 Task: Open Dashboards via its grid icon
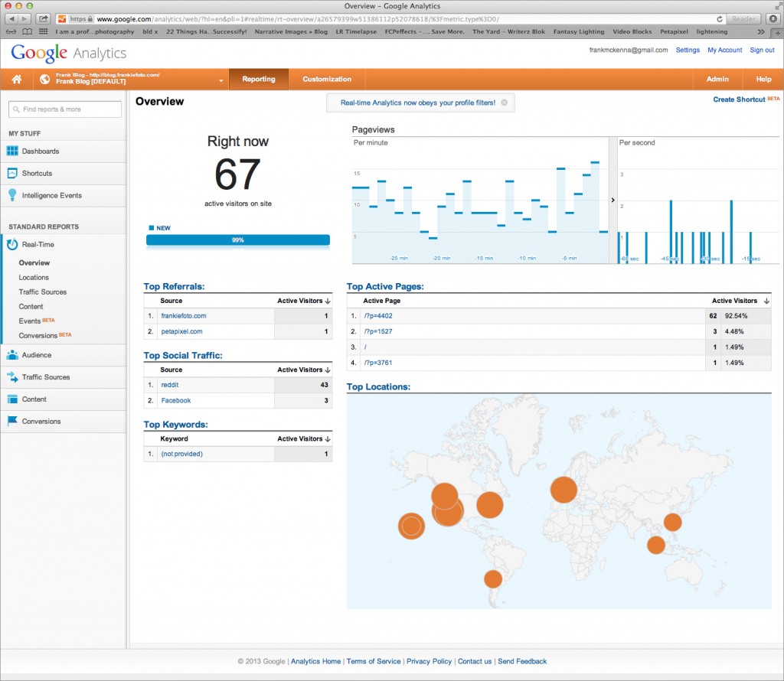coord(12,151)
